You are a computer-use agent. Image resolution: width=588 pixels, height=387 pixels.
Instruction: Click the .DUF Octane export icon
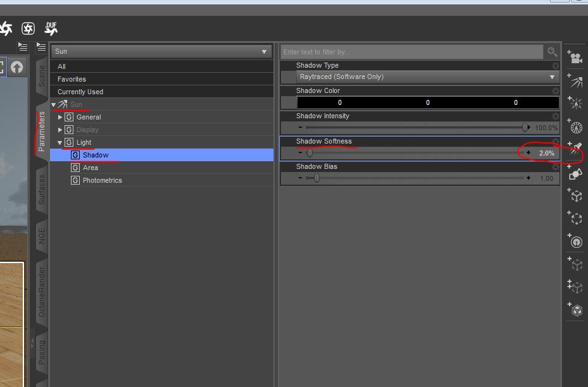[51, 28]
